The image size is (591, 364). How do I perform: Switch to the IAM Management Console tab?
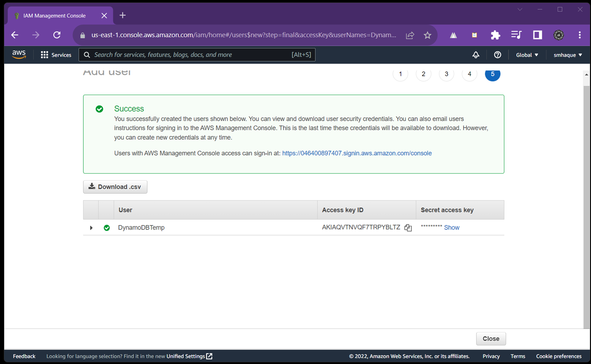pyautogui.click(x=54, y=16)
